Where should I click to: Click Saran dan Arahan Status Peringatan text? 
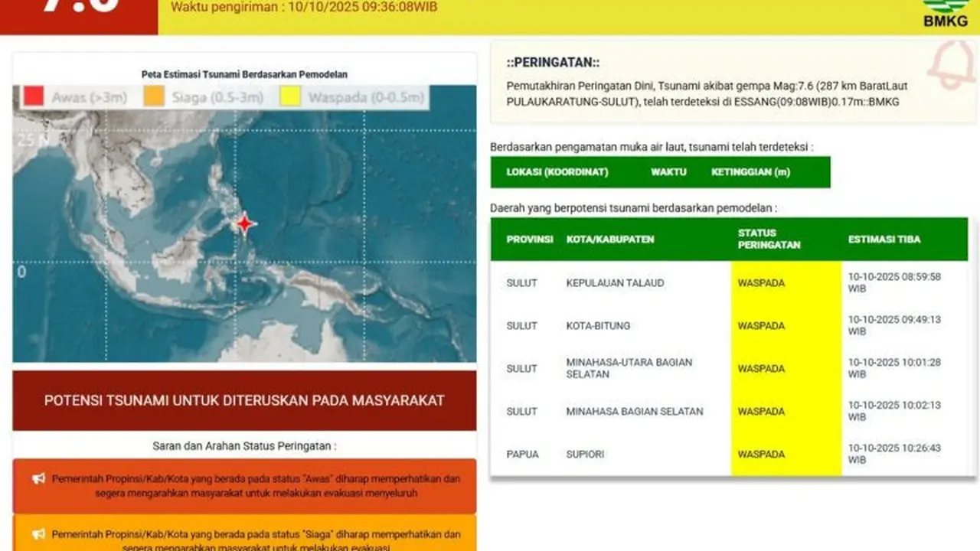[244, 446]
